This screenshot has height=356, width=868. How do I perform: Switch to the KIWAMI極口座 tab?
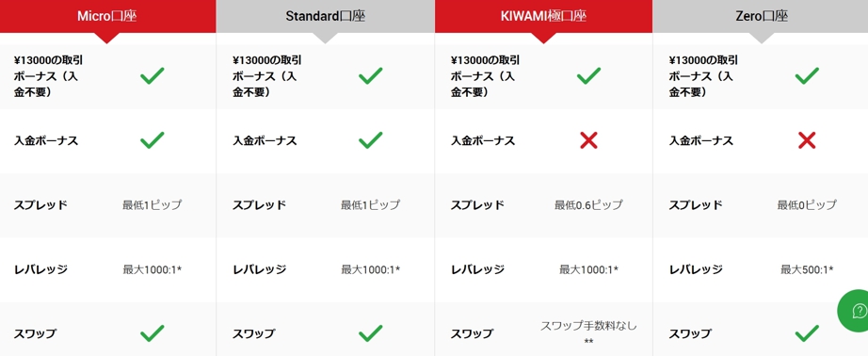(x=543, y=16)
